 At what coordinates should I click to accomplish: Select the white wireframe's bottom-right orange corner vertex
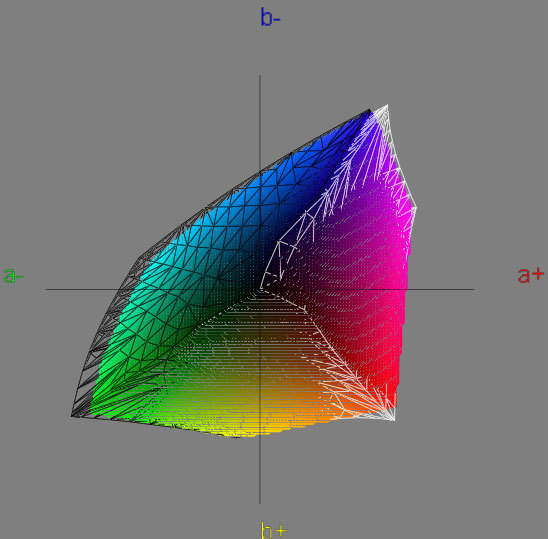[395, 420]
